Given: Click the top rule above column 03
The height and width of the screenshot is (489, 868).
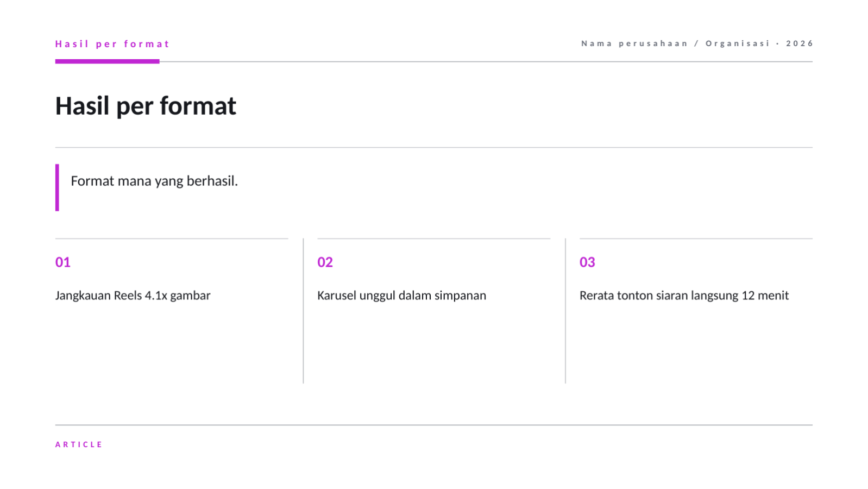Looking at the screenshot, I should pyautogui.click(x=696, y=239).
